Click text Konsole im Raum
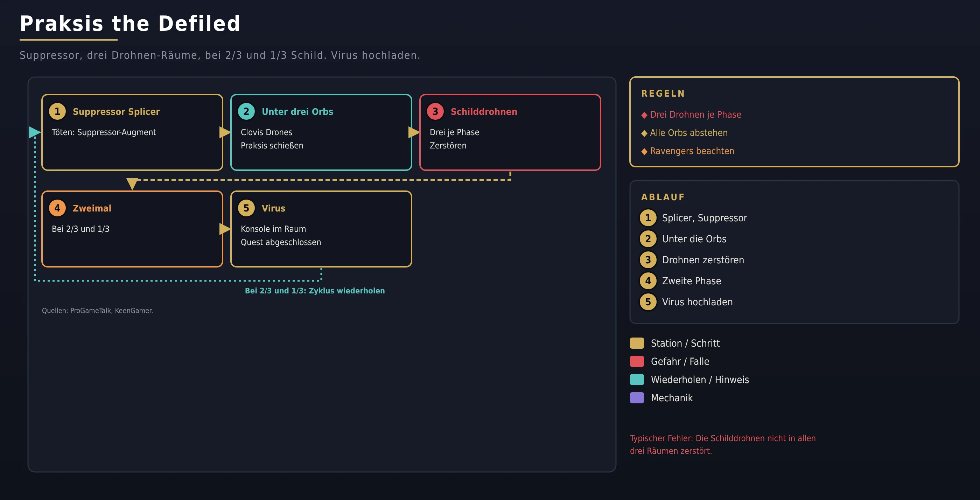This screenshot has width=980, height=500. tap(273, 229)
